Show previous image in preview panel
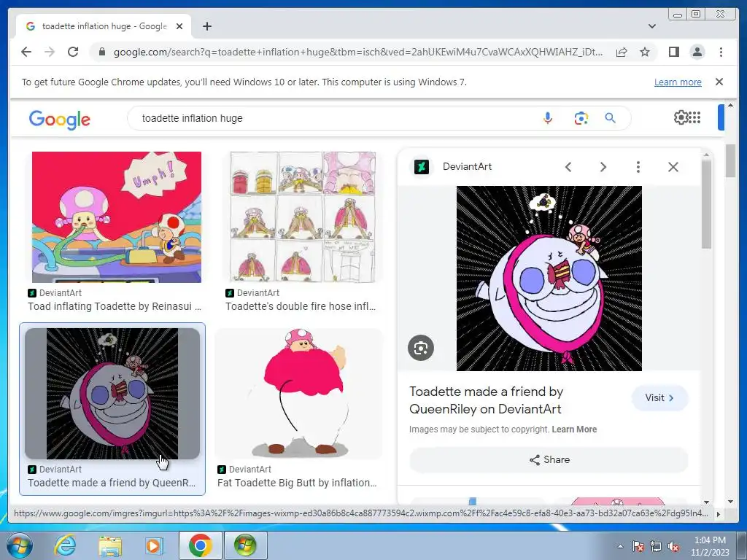This screenshot has height=560, width=747. pos(568,167)
